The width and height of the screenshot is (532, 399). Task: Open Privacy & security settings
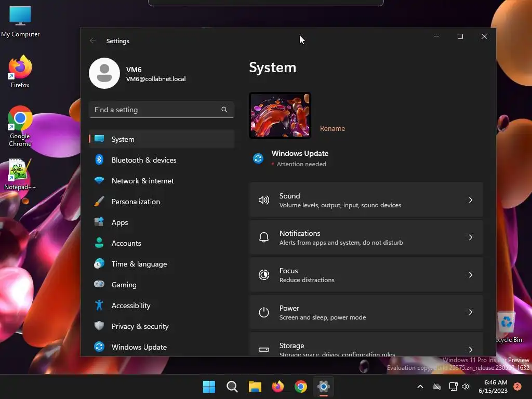tap(162, 326)
